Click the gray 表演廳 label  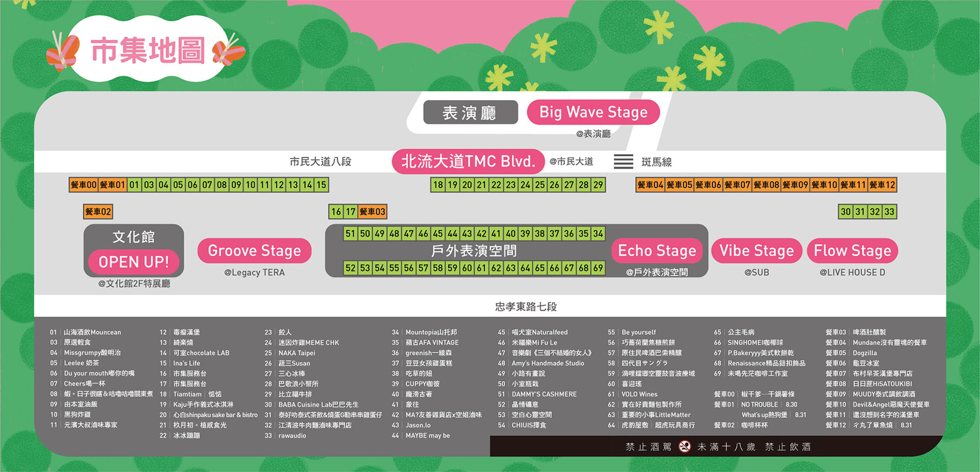coord(470,112)
